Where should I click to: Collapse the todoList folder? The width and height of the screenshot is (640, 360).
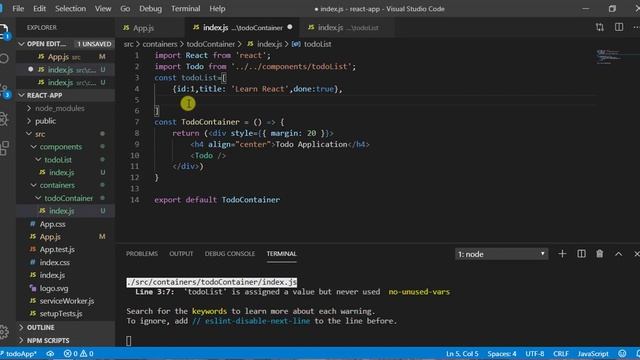[x=58, y=160]
